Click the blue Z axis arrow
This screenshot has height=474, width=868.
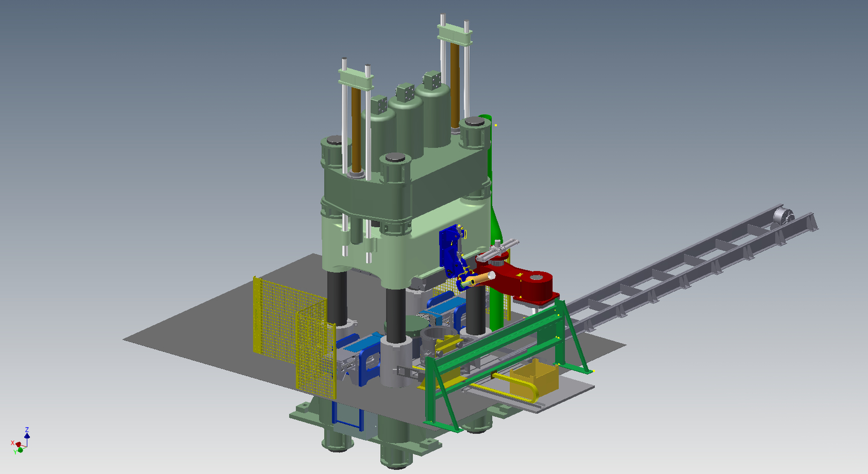coord(27,433)
